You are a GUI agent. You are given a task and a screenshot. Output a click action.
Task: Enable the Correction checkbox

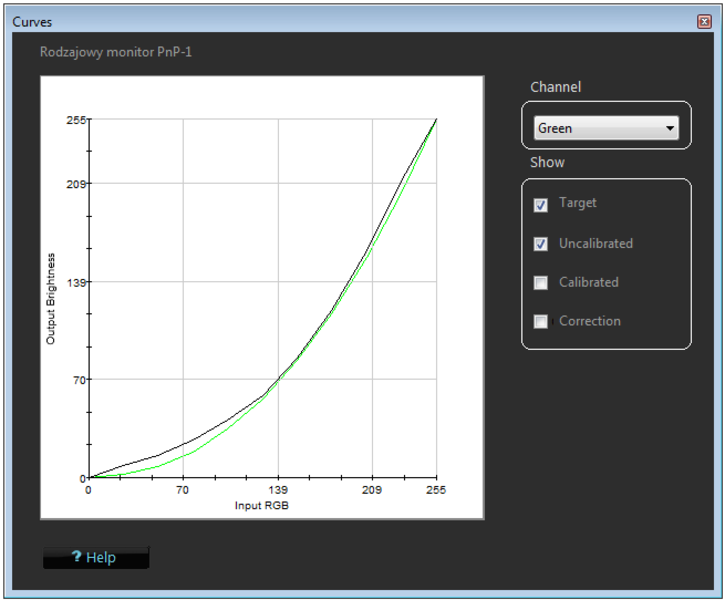(x=541, y=321)
